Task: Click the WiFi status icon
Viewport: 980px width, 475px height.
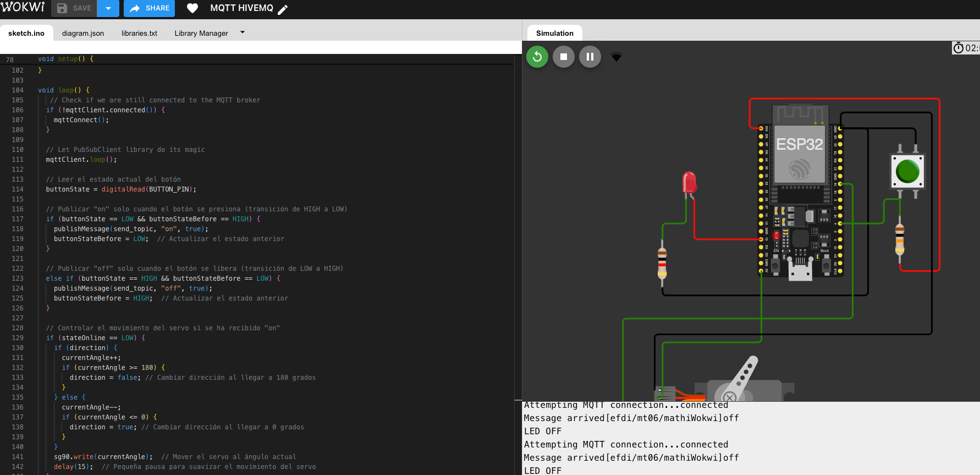Action: click(x=616, y=57)
